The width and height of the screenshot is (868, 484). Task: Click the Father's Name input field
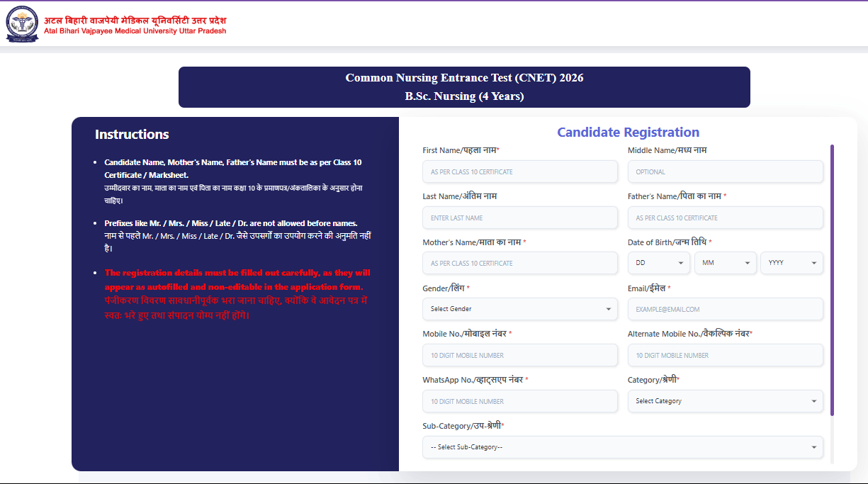click(725, 218)
